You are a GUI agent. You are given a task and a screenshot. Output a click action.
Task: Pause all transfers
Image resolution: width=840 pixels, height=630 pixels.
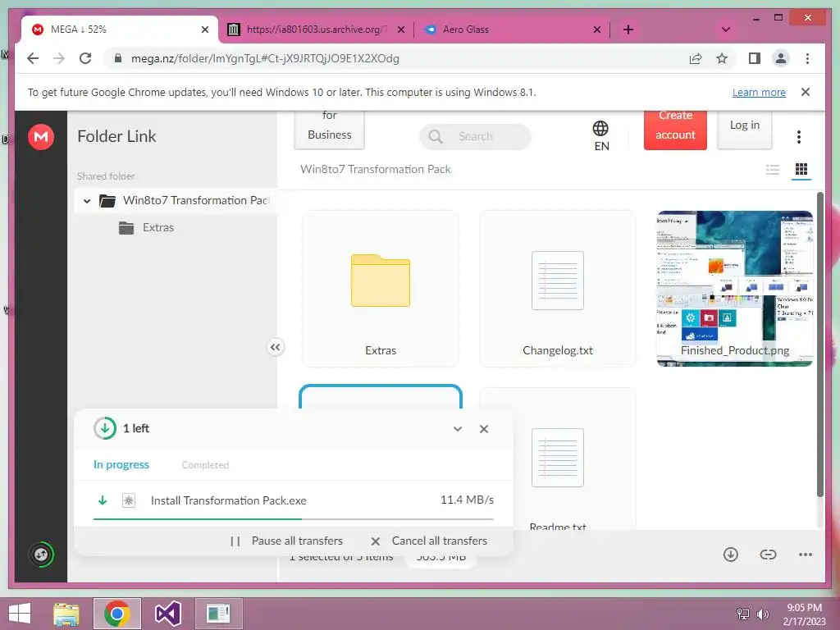286,541
